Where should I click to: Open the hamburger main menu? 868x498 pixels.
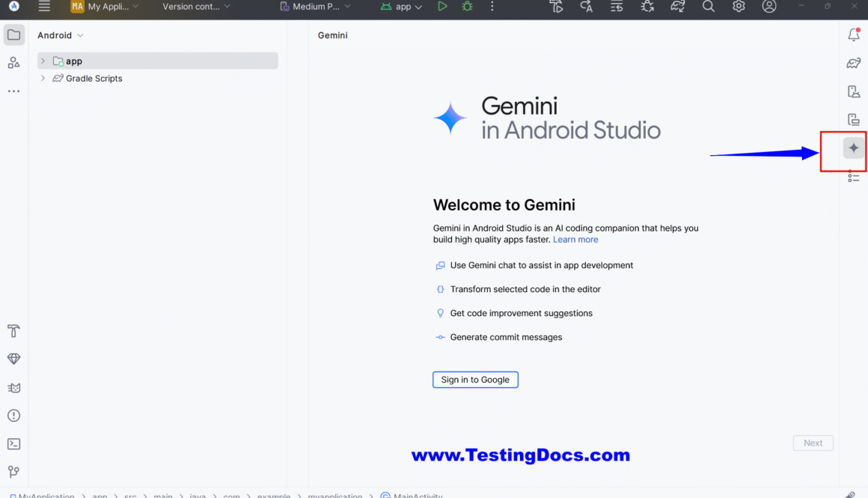44,7
